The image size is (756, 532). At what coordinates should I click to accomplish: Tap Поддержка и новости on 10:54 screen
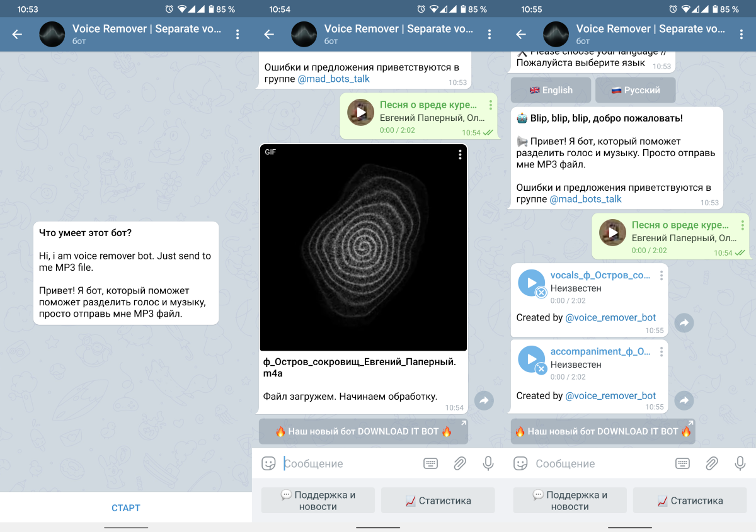pyautogui.click(x=318, y=501)
